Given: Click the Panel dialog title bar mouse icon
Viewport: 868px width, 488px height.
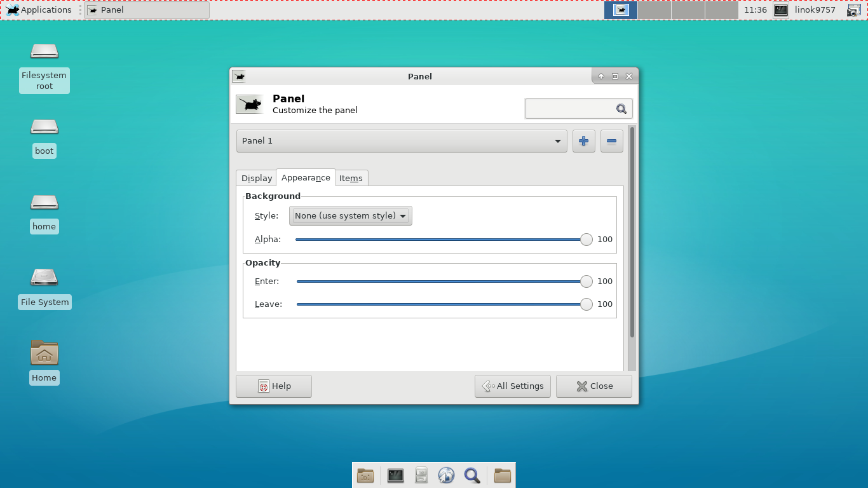Looking at the screenshot, I should tap(239, 76).
